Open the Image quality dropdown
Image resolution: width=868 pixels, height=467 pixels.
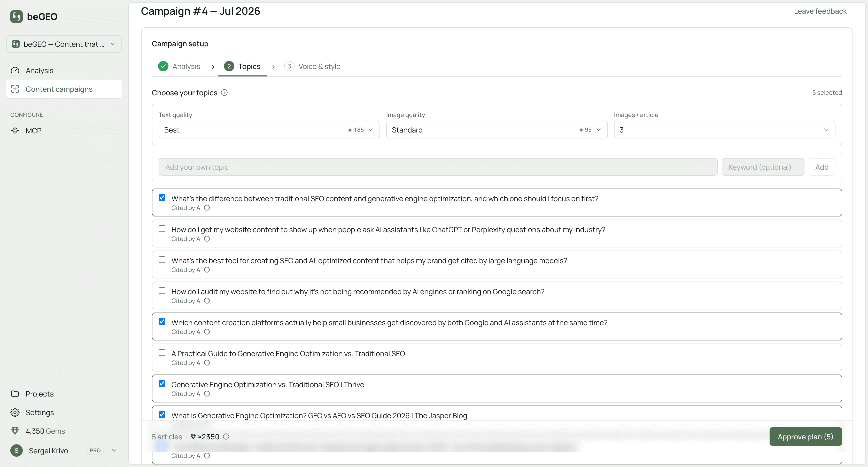[x=497, y=130]
